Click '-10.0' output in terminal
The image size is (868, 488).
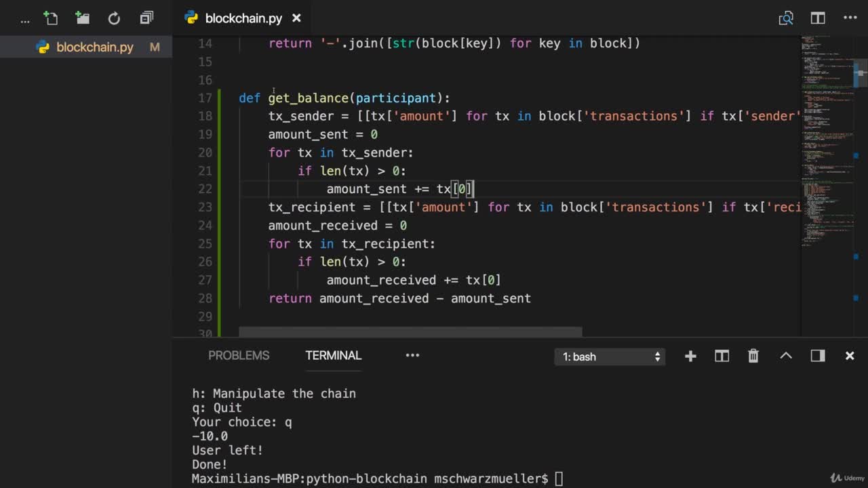click(210, 436)
